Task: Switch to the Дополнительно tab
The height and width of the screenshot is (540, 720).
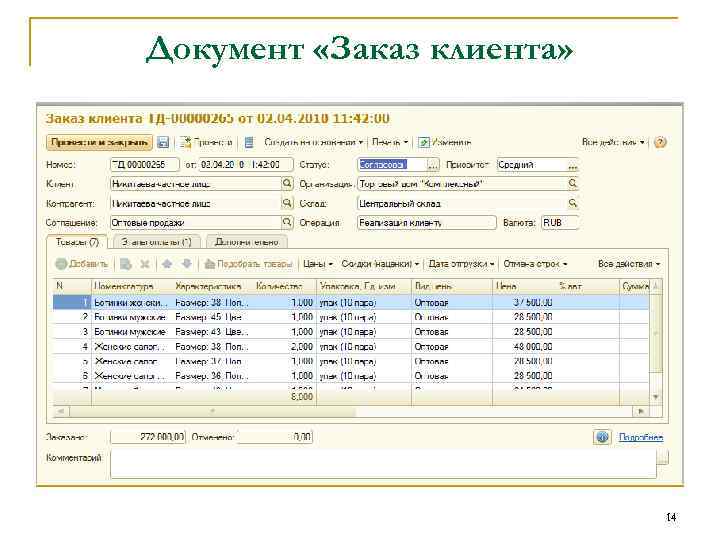Action: (247, 242)
